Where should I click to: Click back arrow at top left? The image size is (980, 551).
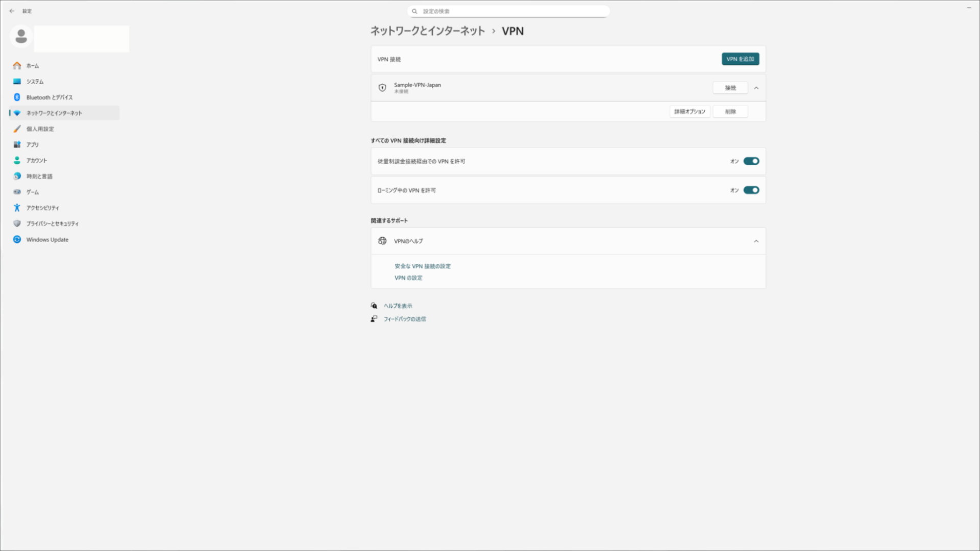pyautogui.click(x=12, y=11)
